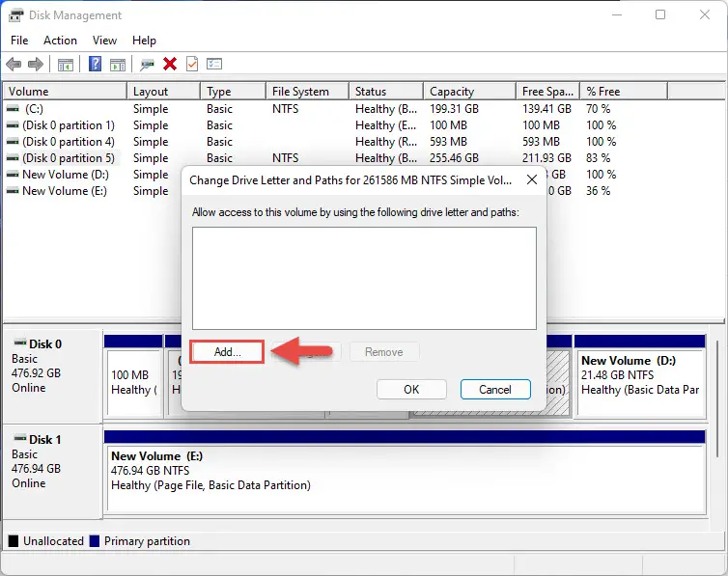Click the 83 % free cell
This screenshot has width=728, height=576.
[x=598, y=158]
